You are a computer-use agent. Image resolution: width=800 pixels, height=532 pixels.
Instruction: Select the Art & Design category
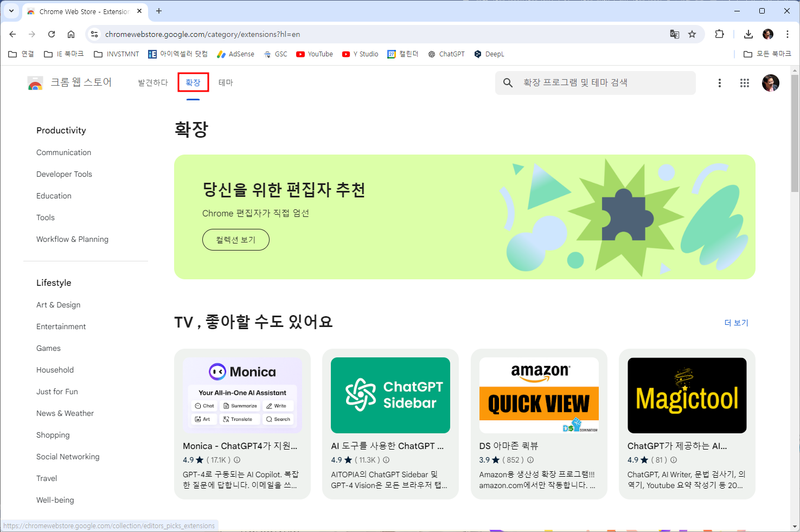tap(58, 305)
